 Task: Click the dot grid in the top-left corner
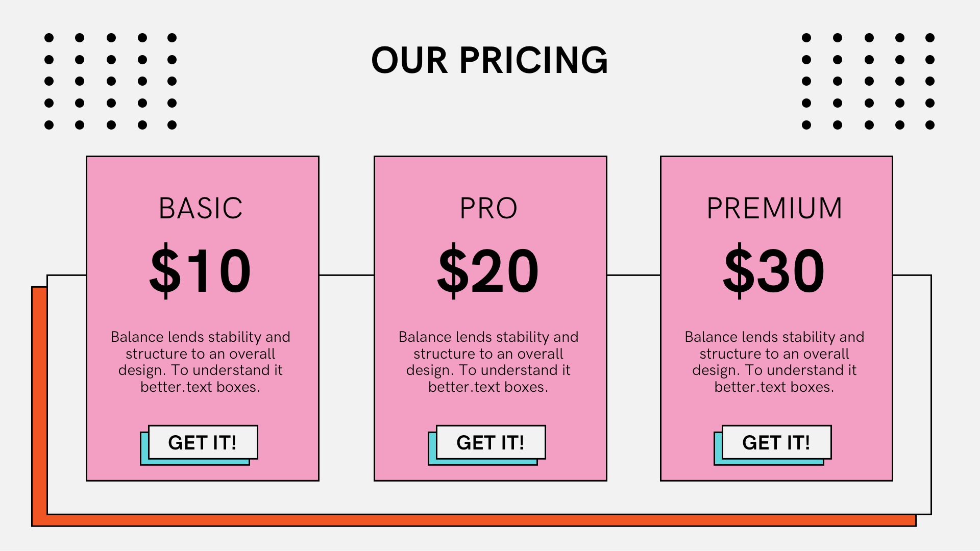tap(110, 81)
